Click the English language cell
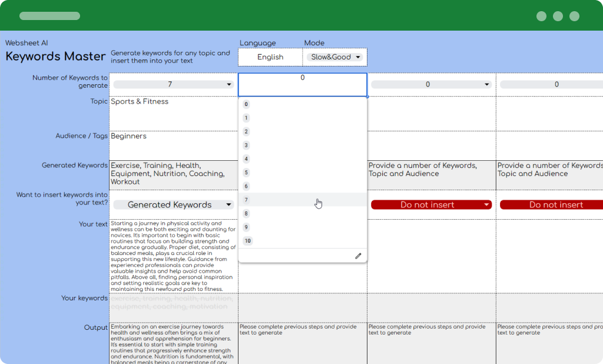 pos(270,57)
